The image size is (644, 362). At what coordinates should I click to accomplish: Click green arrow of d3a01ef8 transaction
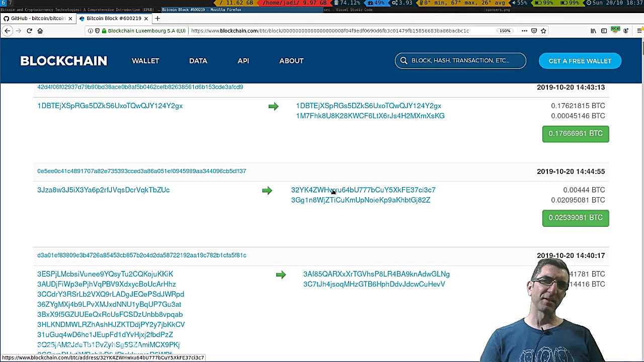pos(281,275)
